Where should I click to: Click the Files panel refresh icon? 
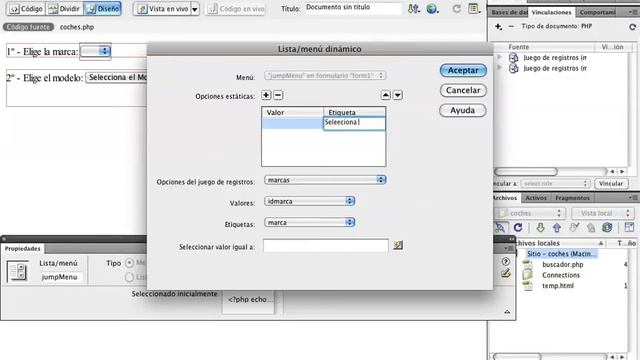[518, 227]
